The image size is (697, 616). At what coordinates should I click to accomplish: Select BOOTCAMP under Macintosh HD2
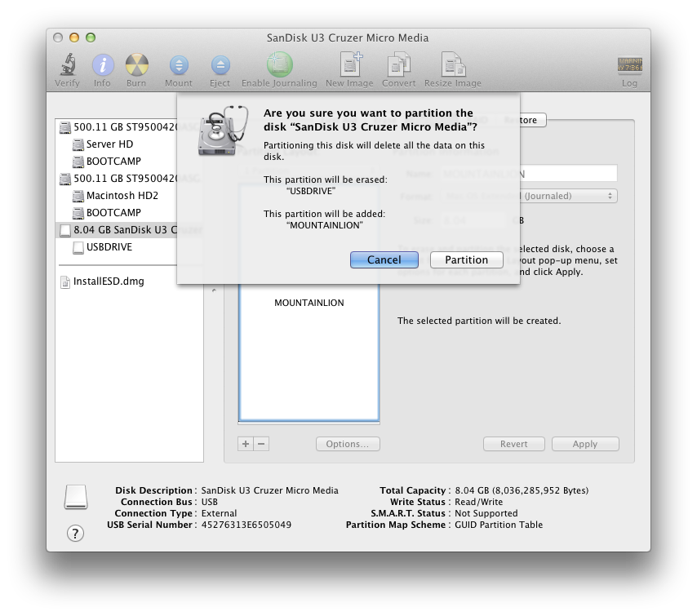click(x=129, y=213)
